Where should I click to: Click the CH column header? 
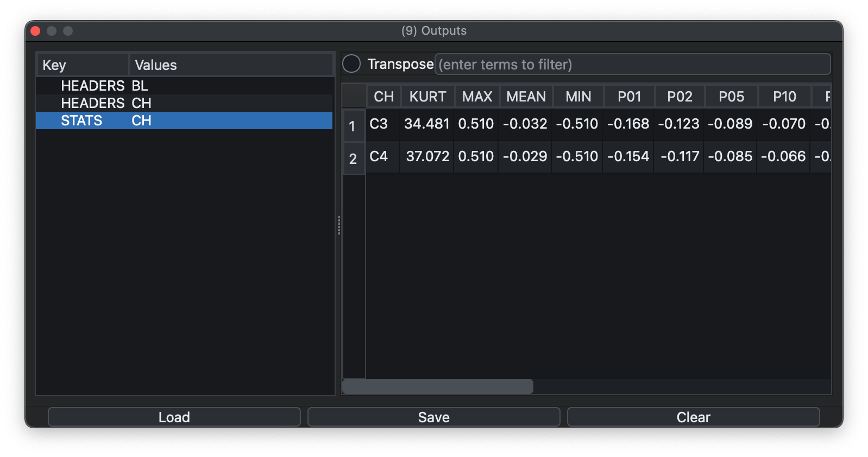pos(383,97)
